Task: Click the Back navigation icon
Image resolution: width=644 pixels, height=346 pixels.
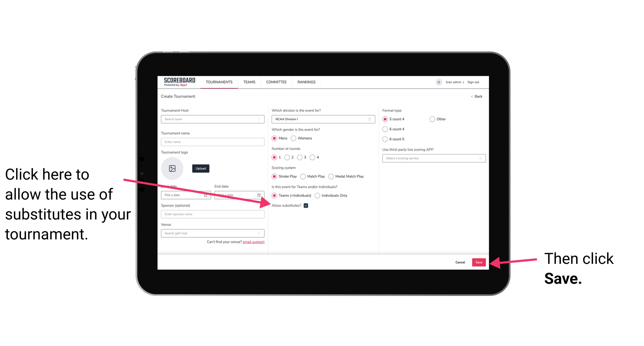Action: coord(472,96)
